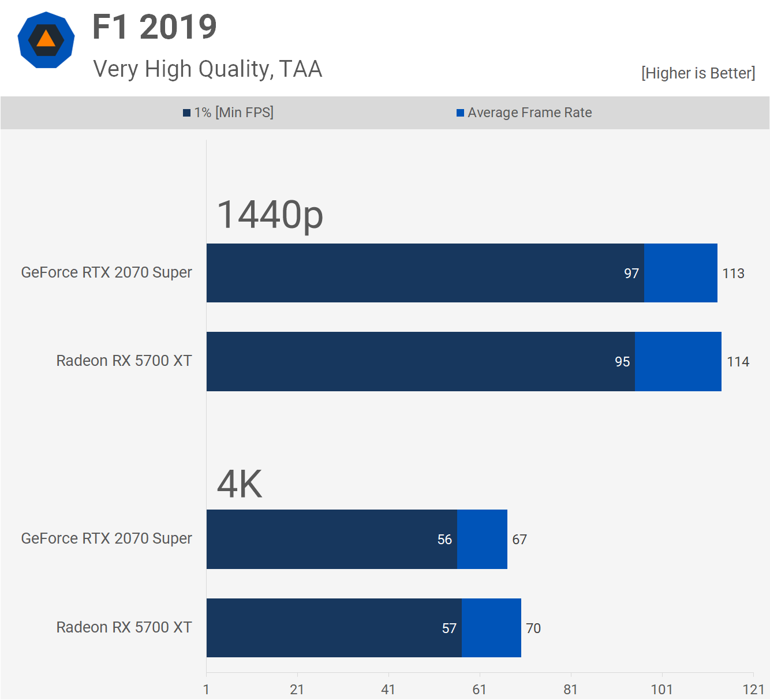Click the blue average segment of the 1440p RTX 2070 Super bar
Screen dimensions: 770x700
point(681,273)
